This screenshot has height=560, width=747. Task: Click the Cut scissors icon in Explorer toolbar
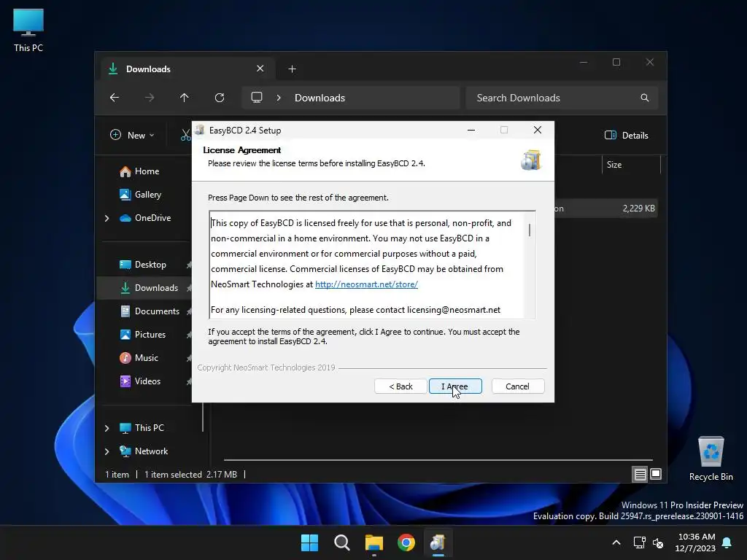pyautogui.click(x=186, y=135)
